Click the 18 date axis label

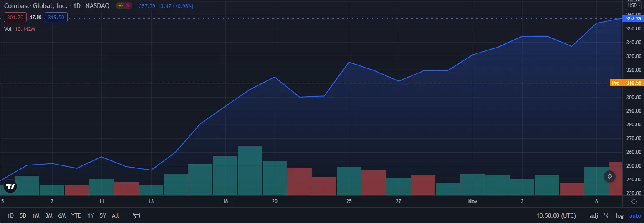click(x=225, y=201)
